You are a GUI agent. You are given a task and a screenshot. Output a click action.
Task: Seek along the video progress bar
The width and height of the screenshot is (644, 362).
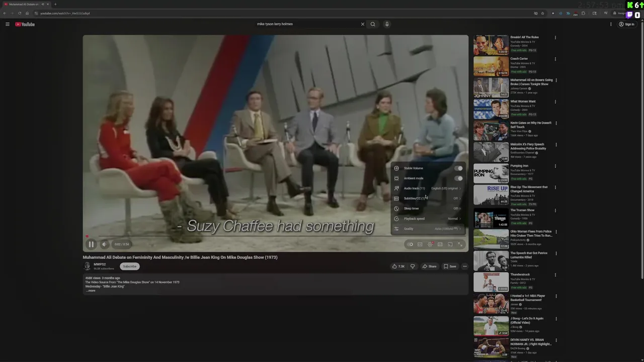coord(276,236)
